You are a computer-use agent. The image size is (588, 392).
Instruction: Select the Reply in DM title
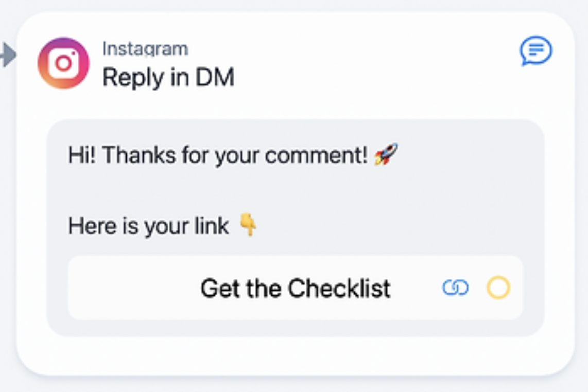tap(168, 77)
